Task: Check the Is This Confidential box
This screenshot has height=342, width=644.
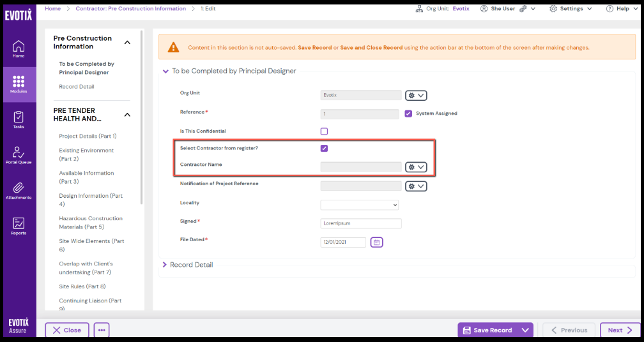Action: tap(324, 131)
